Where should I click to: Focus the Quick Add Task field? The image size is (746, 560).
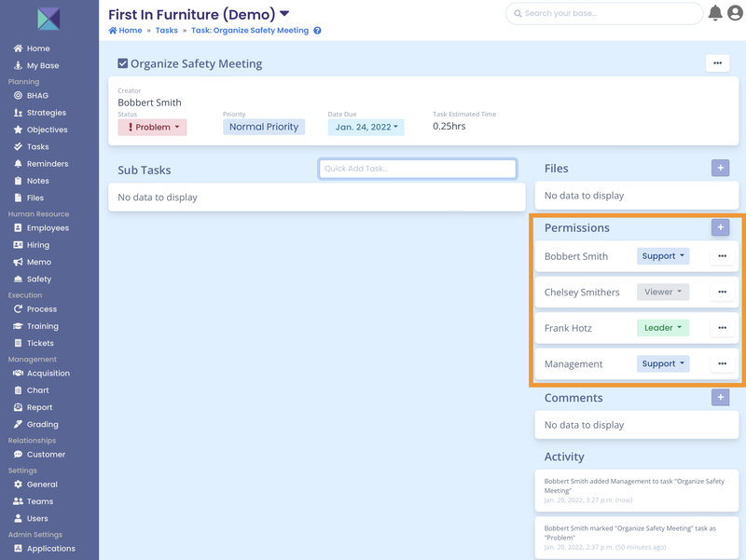(x=418, y=169)
